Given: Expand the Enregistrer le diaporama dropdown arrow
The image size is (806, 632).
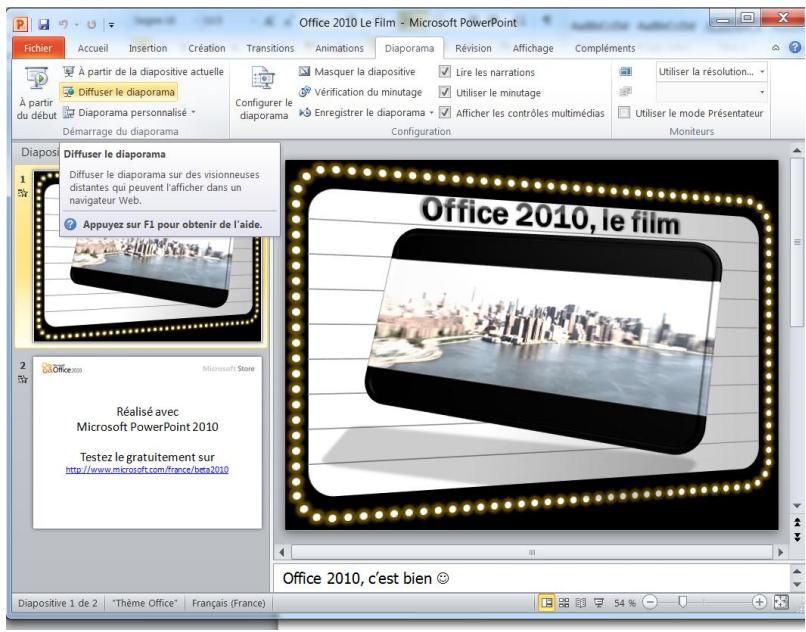Looking at the screenshot, I should click(x=431, y=112).
